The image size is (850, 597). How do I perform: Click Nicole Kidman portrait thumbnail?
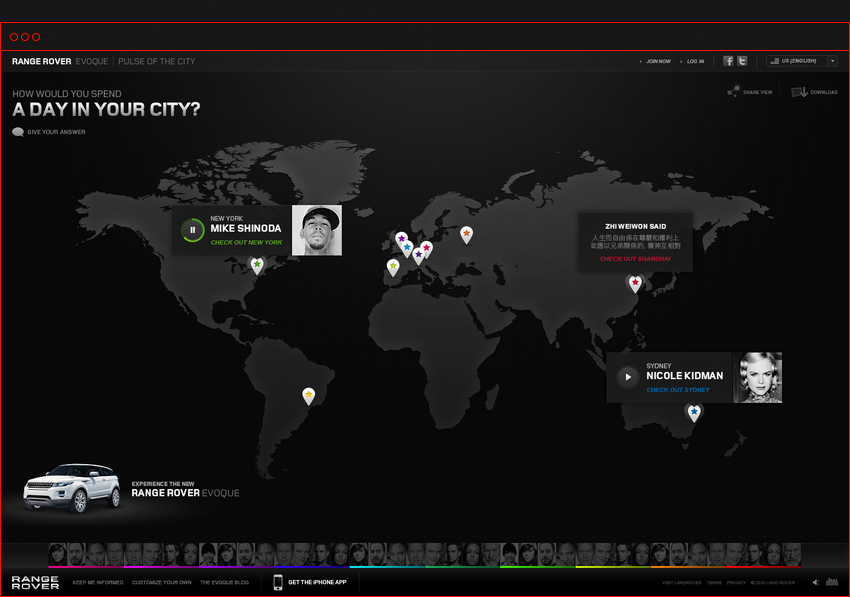(x=757, y=377)
